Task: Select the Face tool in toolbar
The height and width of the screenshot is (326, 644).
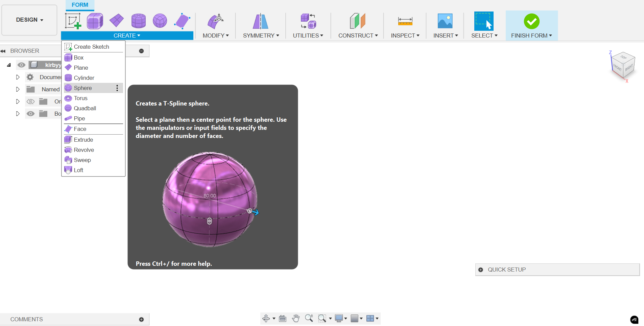Action: (182, 21)
